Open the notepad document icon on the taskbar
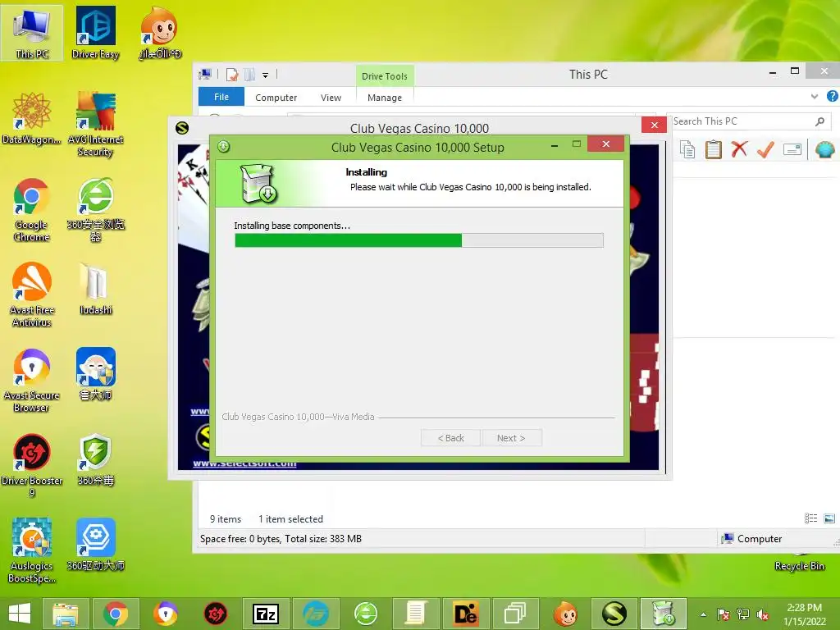Image resolution: width=840 pixels, height=630 pixels. coord(415,614)
